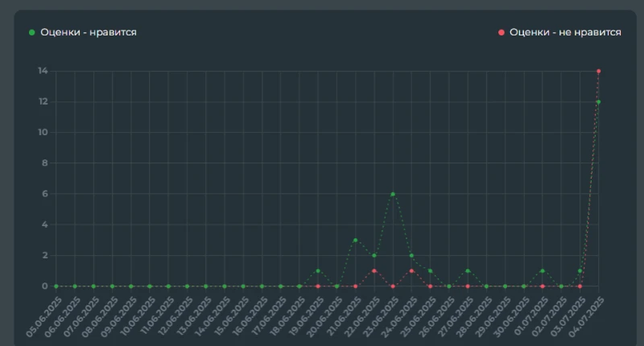Select the red zero point on 23.06.2025
The width and height of the screenshot is (644, 346).
coord(393,286)
